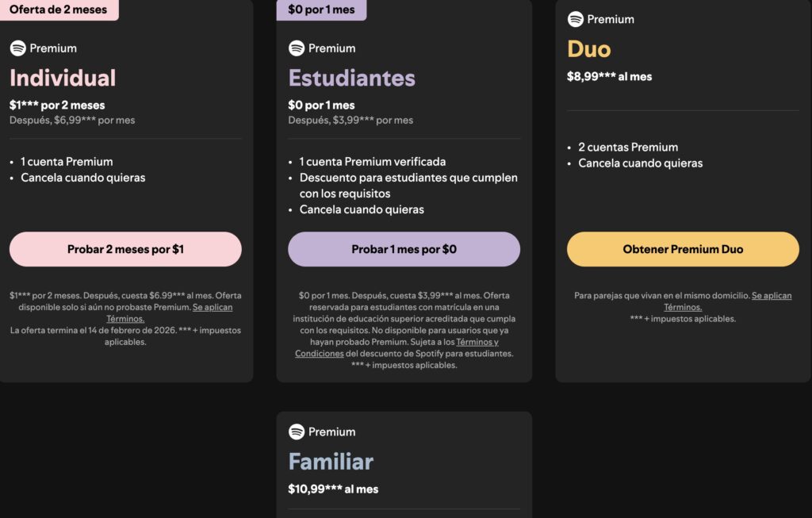Click the Spotify logo in the Individual card
Image resolution: width=812 pixels, height=518 pixels.
pyautogui.click(x=18, y=48)
